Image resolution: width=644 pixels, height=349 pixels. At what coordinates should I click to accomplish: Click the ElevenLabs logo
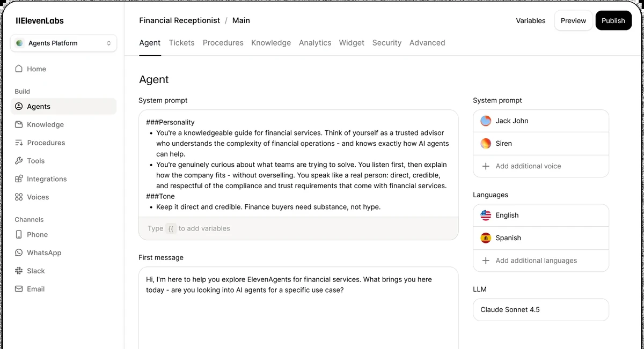pyautogui.click(x=40, y=21)
